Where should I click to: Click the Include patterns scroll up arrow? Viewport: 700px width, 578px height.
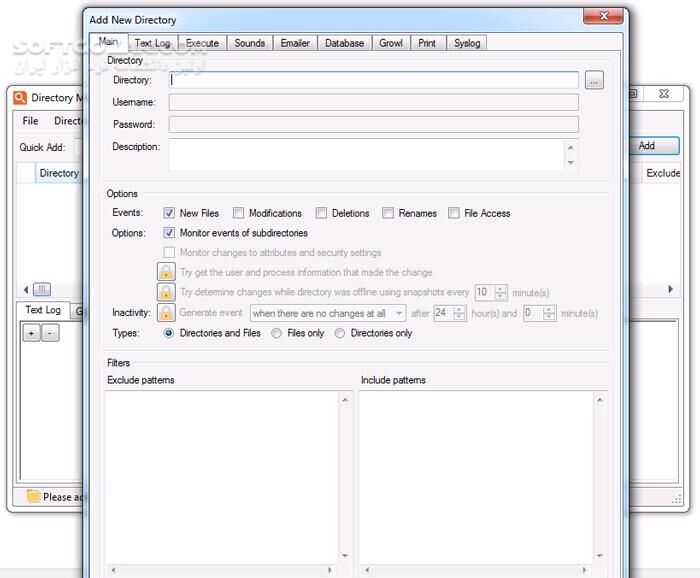point(600,400)
